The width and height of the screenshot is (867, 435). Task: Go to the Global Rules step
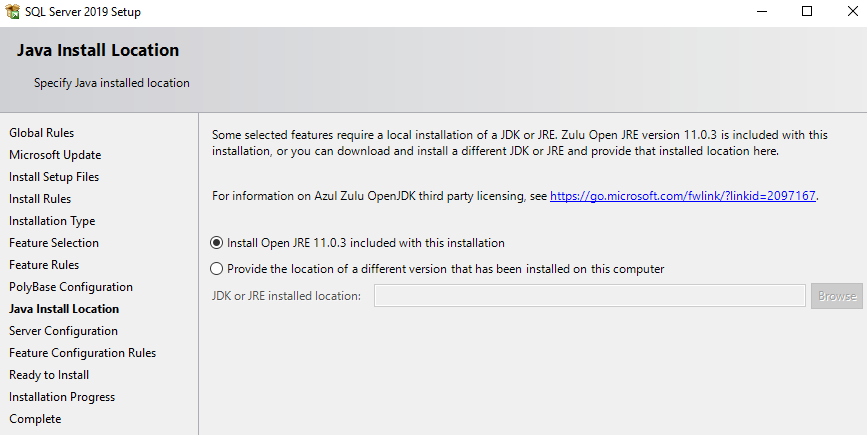point(42,133)
